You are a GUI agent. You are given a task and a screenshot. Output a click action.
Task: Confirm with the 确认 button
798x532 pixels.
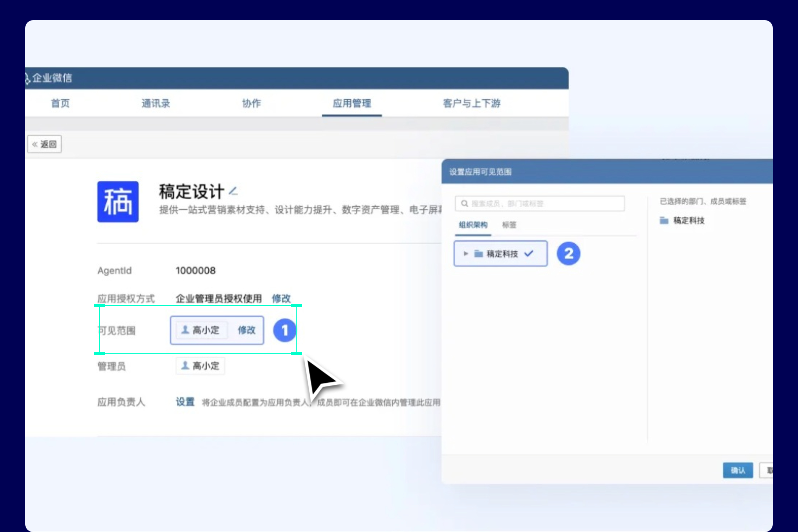[738, 470]
